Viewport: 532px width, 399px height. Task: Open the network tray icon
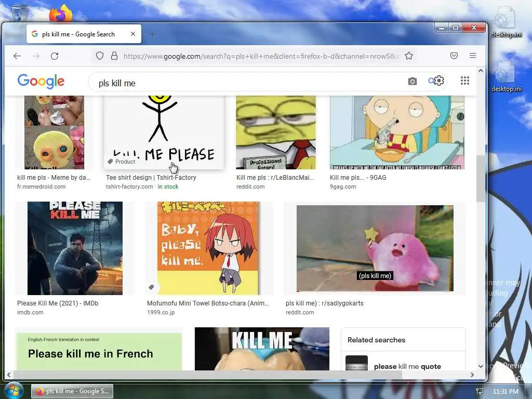click(480, 391)
